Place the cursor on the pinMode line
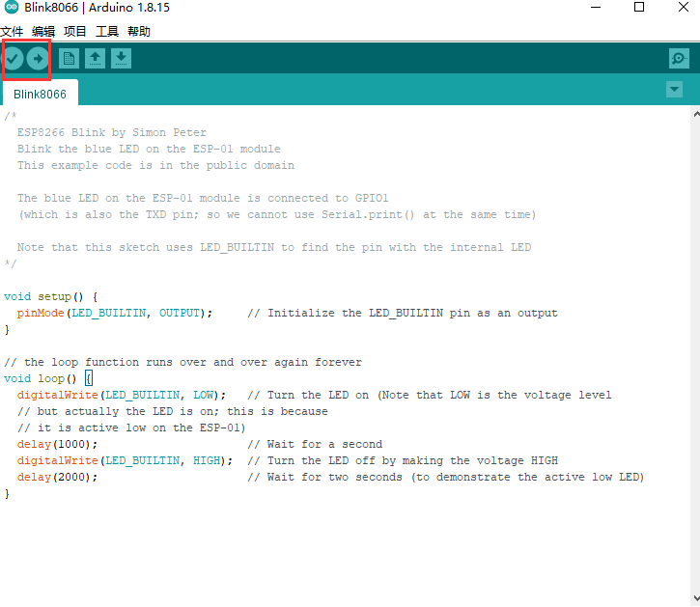This screenshot has height=607, width=700. tap(114, 313)
